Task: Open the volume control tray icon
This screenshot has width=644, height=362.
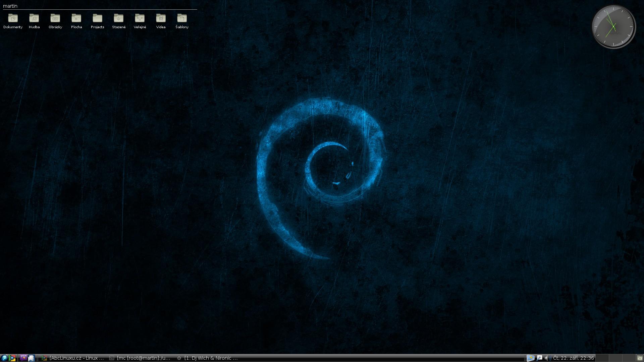Action: click(547, 358)
